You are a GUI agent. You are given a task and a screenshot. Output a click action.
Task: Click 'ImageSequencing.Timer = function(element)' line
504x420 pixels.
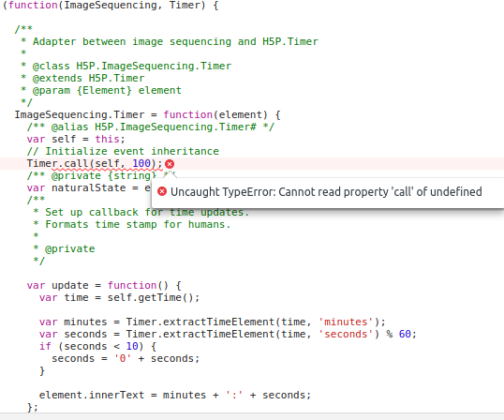[147, 114]
